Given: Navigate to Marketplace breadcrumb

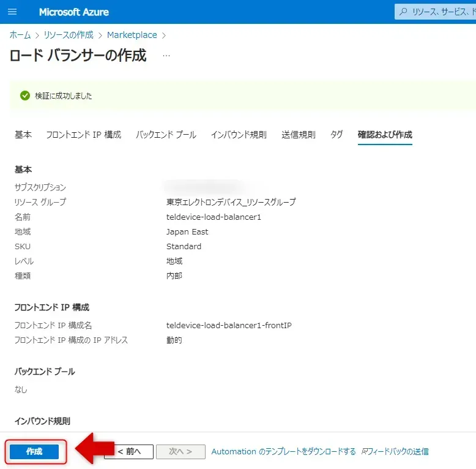Looking at the screenshot, I should tap(132, 35).
